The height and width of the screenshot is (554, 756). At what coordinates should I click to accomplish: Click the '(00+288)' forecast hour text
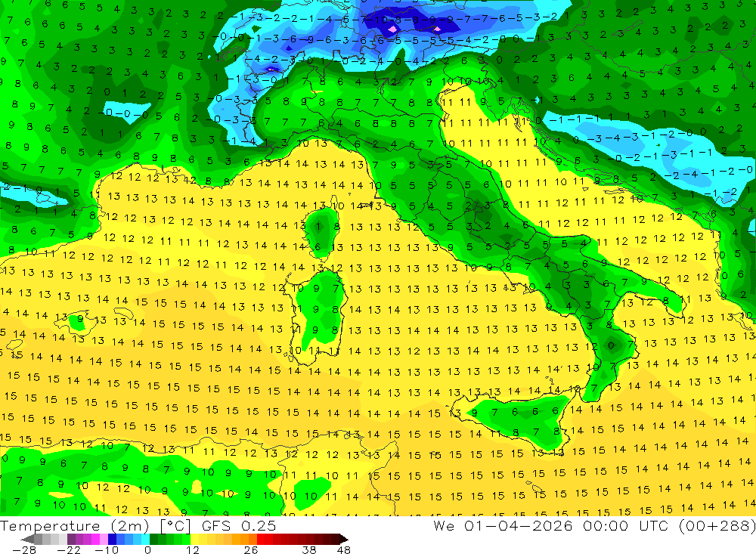point(717,525)
